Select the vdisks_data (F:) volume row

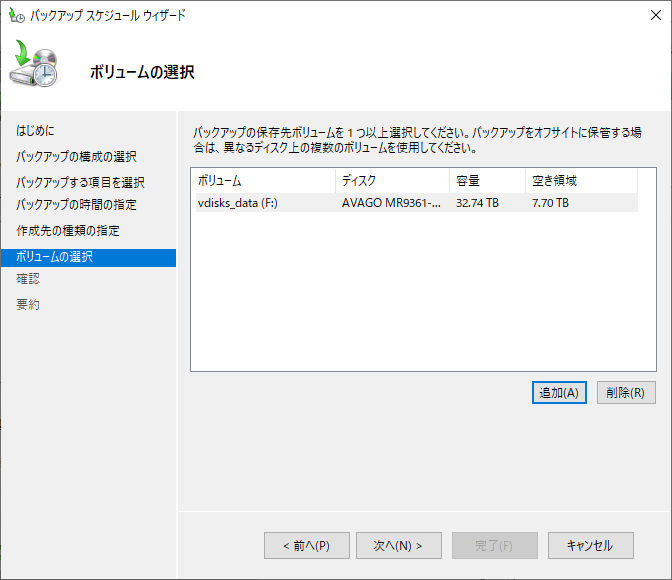[x=417, y=203]
